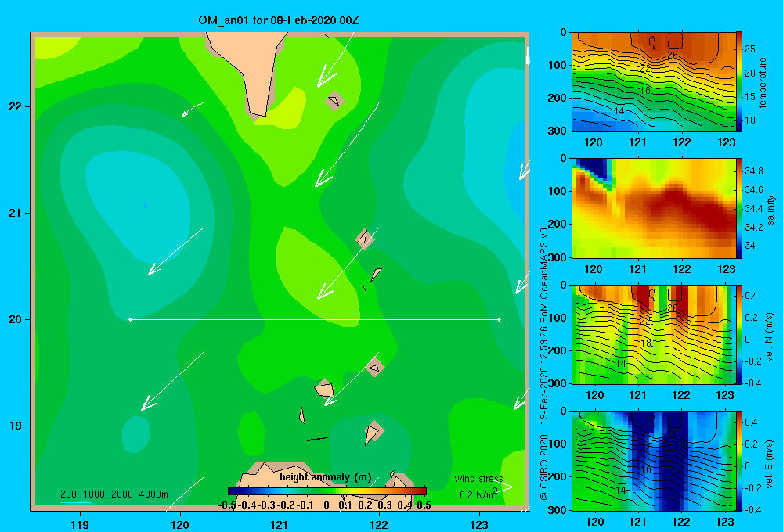Click the 34 tick on salinity colorbar
783x532 pixels.
(749, 246)
